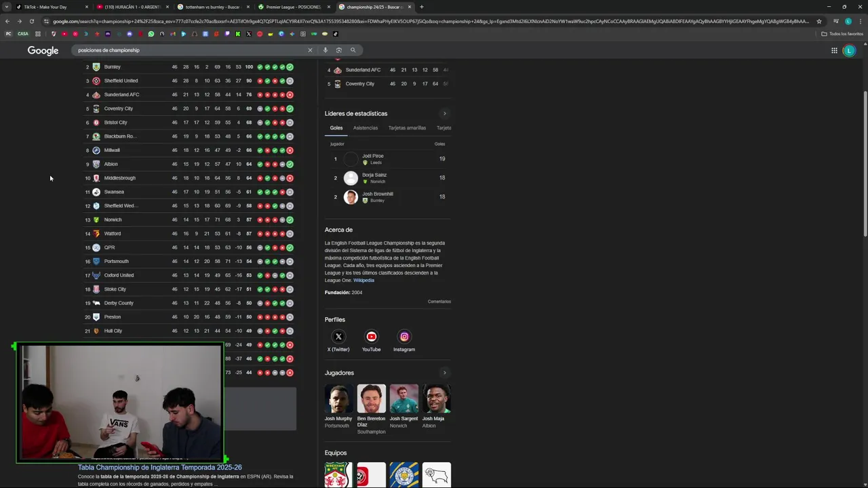
Task: Select Middlesbrough team row
Action: (x=189, y=178)
